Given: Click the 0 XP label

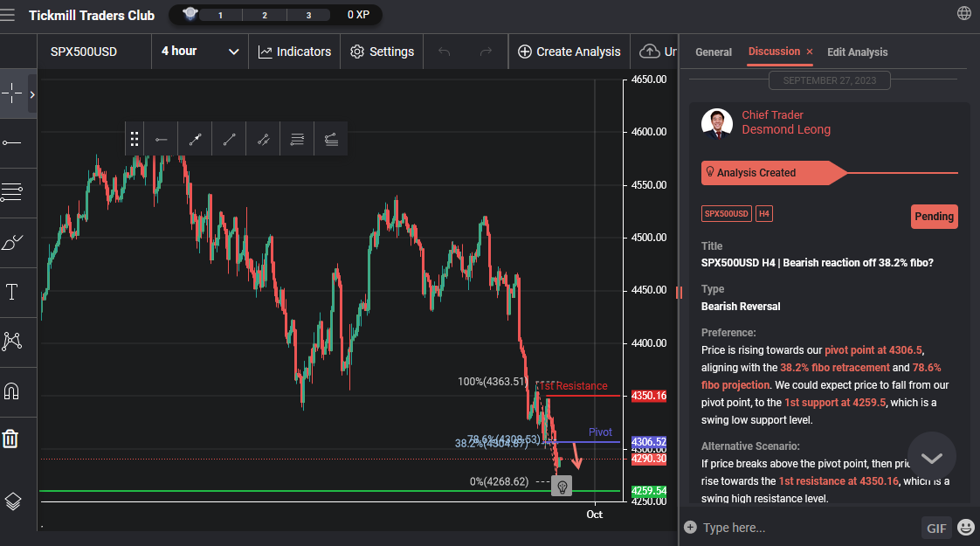Looking at the screenshot, I should coord(358,14).
